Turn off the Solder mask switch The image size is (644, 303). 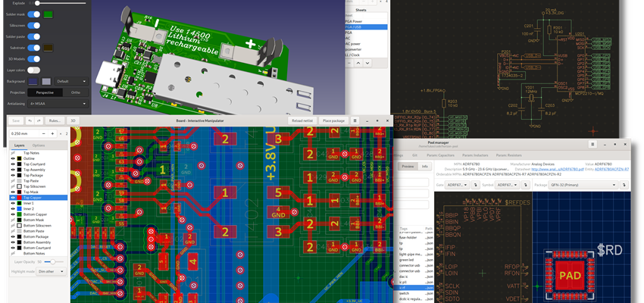33,14
